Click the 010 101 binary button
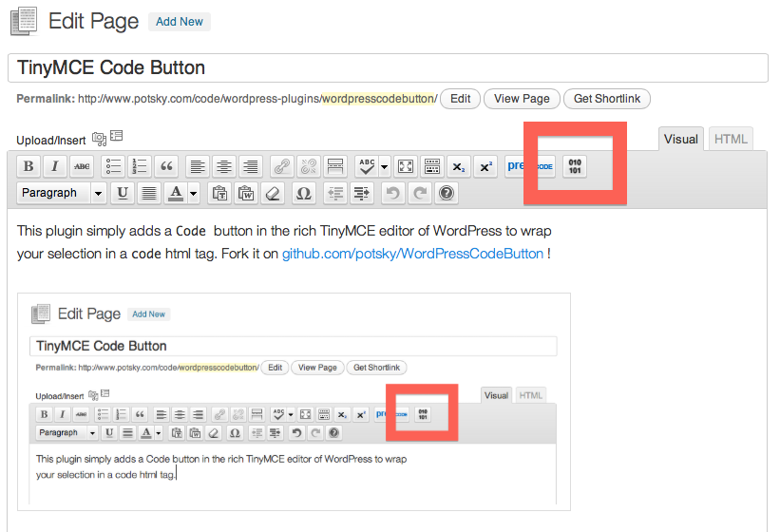This screenshot has height=532, width=780. click(x=575, y=166)
